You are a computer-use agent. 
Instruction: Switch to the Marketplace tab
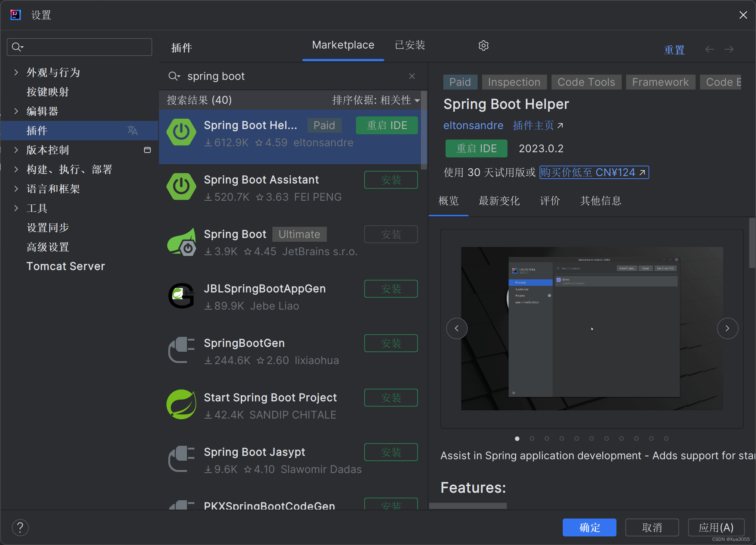pyautogui.click(x=343, y=45)
